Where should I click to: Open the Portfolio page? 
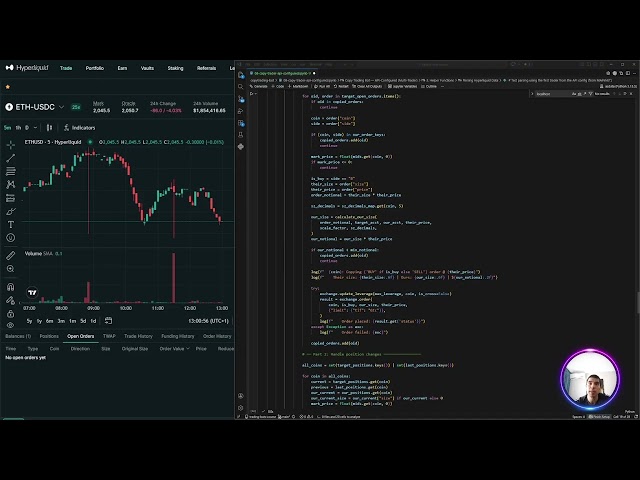click(x=95, y=68)
